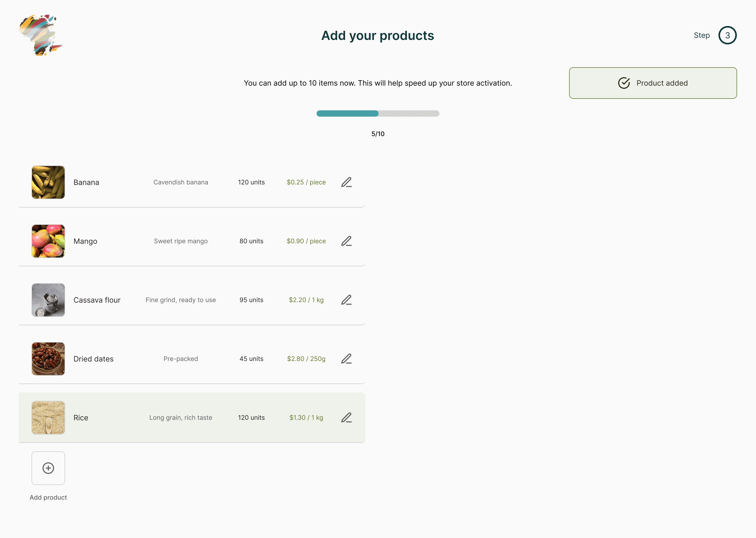Edit the Cassava flour listing

[346, 300]
